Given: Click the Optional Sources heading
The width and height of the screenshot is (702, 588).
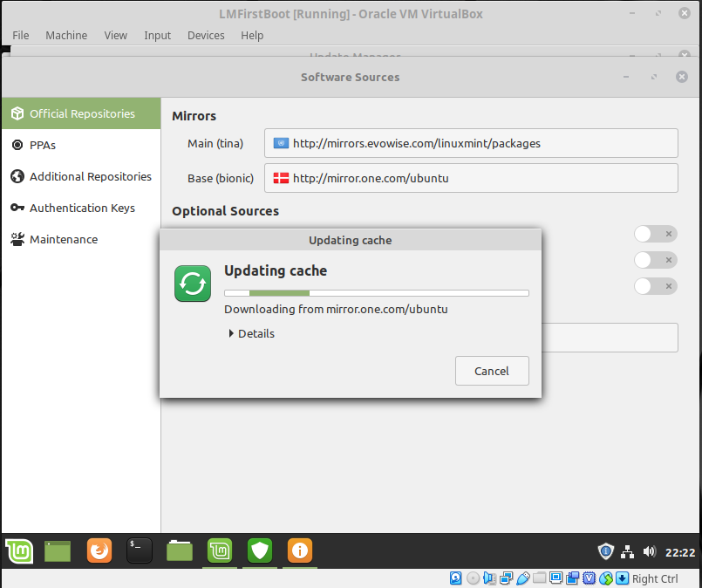Looking at the screenshot, I should [x=225, y=211].
